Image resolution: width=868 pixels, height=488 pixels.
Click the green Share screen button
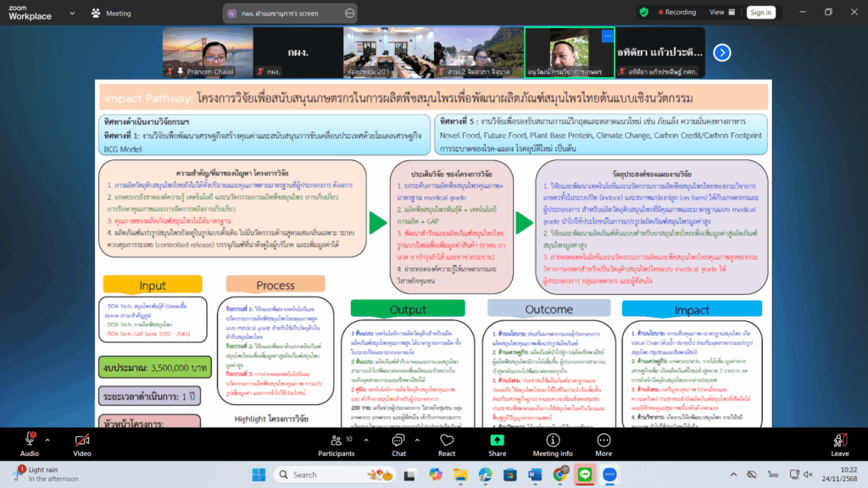click(498, 442)
